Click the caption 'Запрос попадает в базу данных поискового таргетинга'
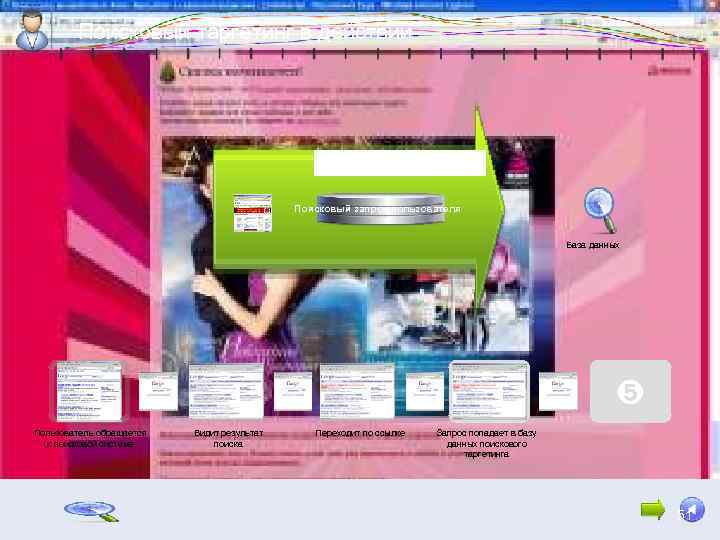Image resolution: width=720 pixels, height=540 pixels. [x=486, y=443]
